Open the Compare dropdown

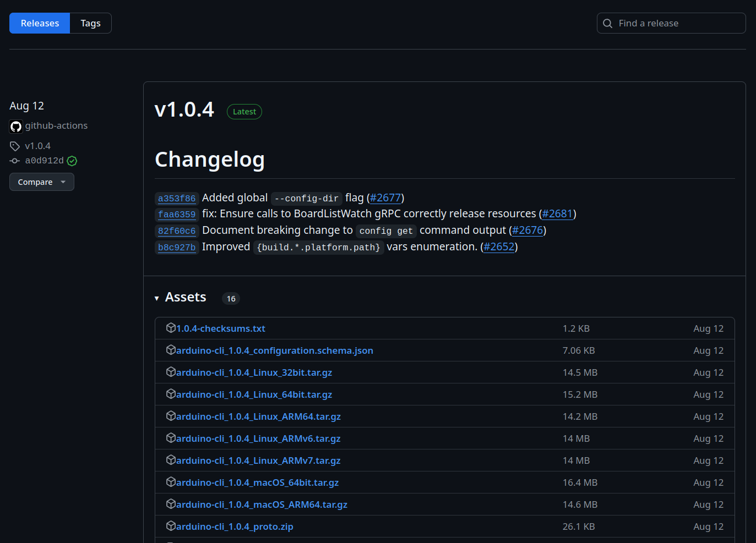42,182
